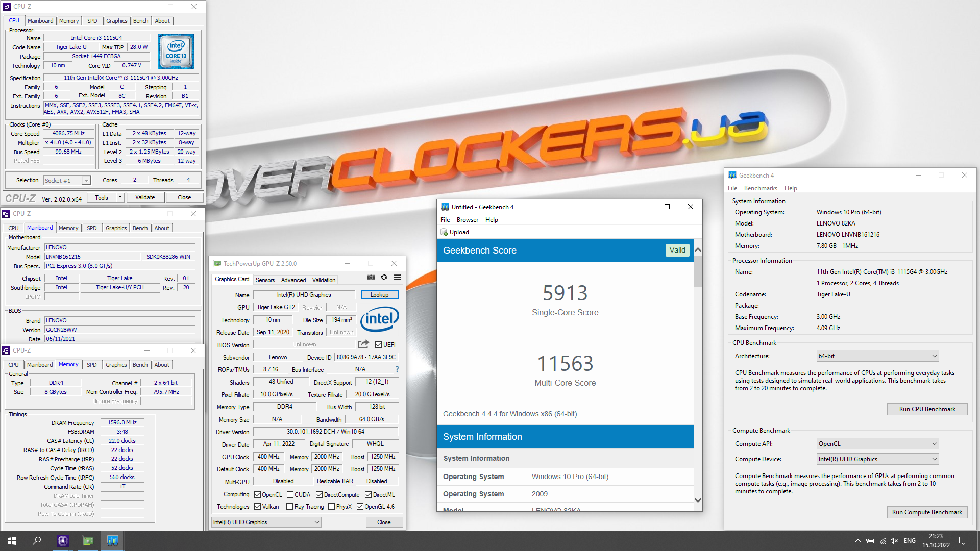Viewport: 980px width, 551px height.
Task: Switch to Advanced tab in GPU-Z
Action: 293,280
